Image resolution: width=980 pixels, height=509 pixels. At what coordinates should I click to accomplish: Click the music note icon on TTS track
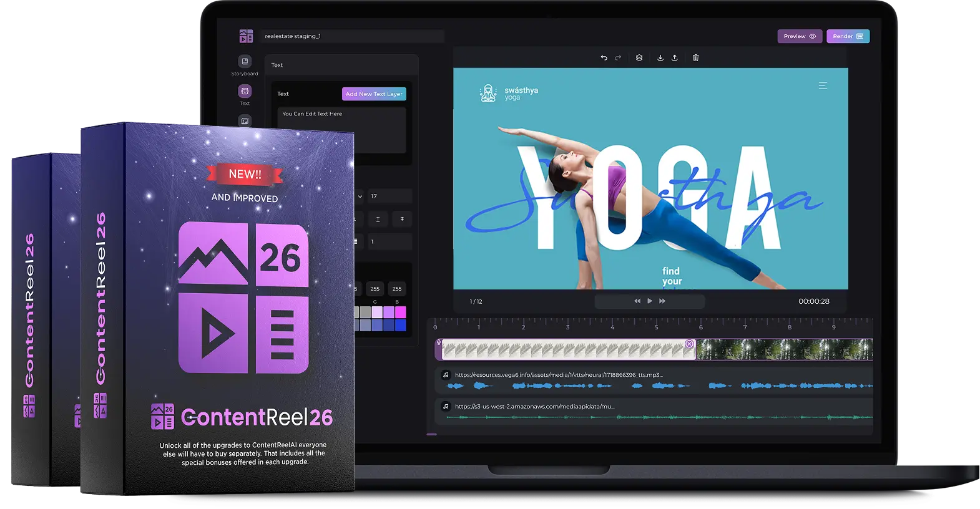(446, 375)
